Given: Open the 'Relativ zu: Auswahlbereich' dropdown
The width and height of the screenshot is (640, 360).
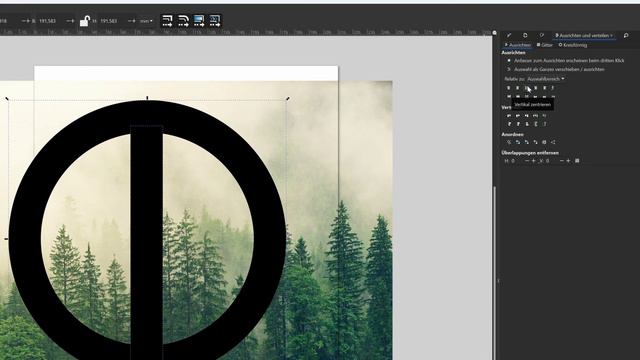Looking at the screenshot, I should pyautogui.click(x=546, y=79).
